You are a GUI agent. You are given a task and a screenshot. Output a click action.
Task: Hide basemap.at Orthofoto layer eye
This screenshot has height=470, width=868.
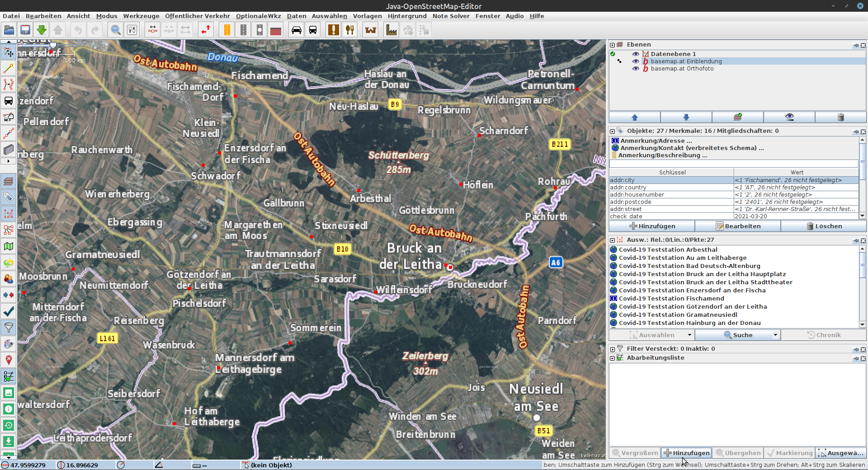pos(636,68)
